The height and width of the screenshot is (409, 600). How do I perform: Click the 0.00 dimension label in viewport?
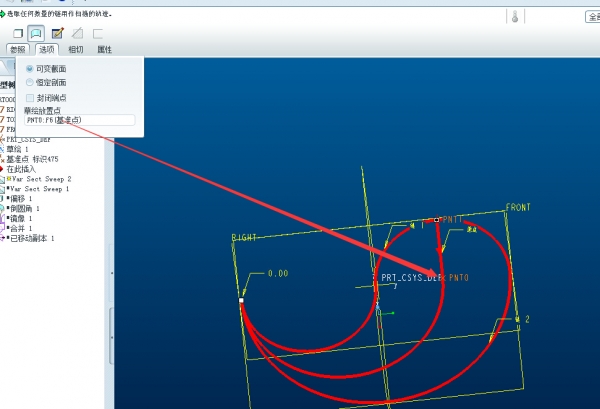[x=277, y=273]
